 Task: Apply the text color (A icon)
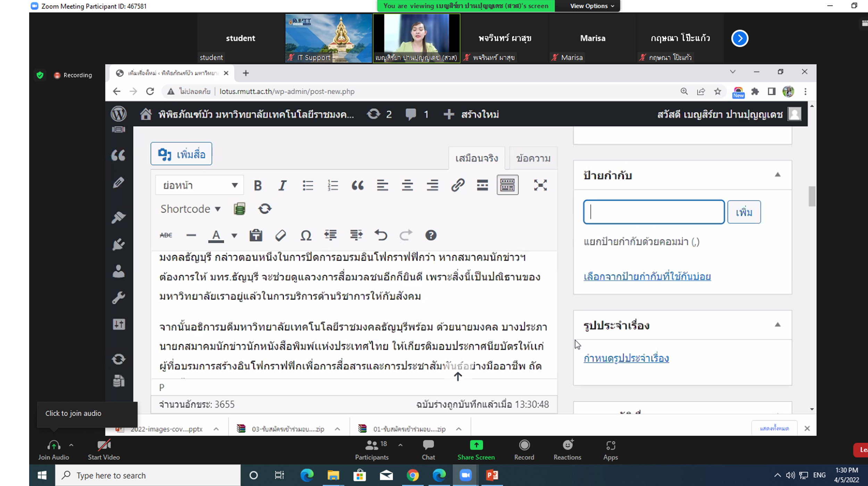tap(216, 236)
